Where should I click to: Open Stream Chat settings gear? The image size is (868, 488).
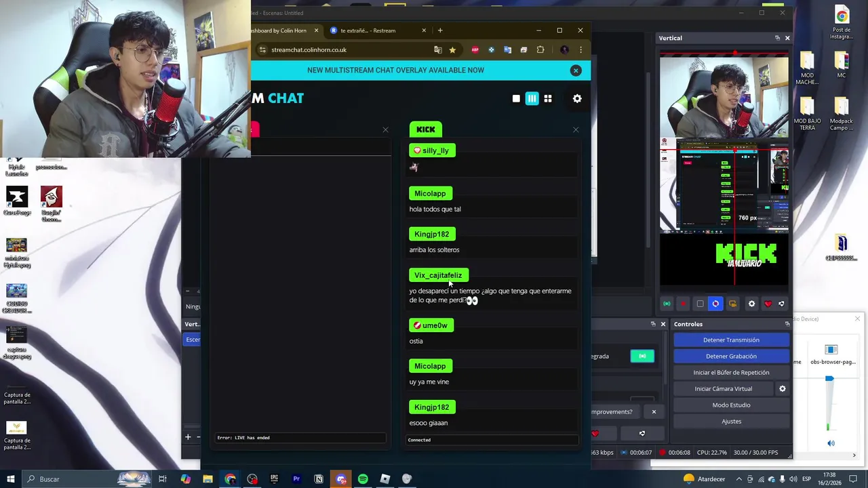(577, 99)
